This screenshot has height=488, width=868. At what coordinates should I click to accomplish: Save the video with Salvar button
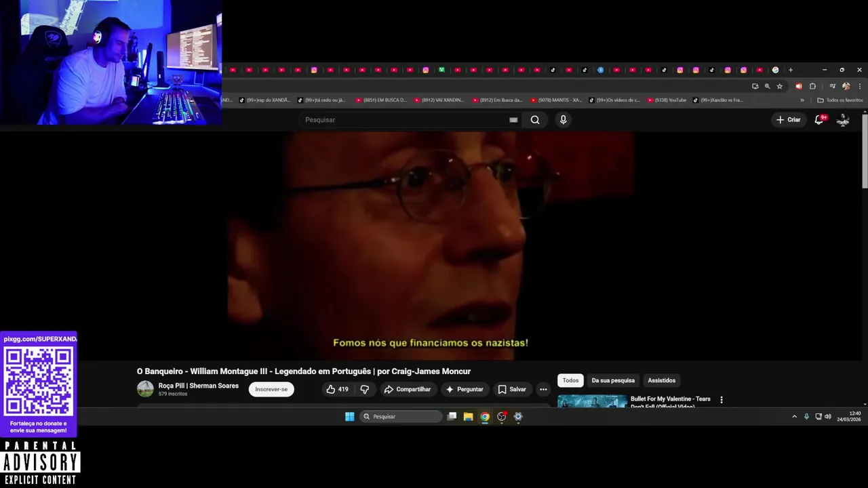coord(512,389)
